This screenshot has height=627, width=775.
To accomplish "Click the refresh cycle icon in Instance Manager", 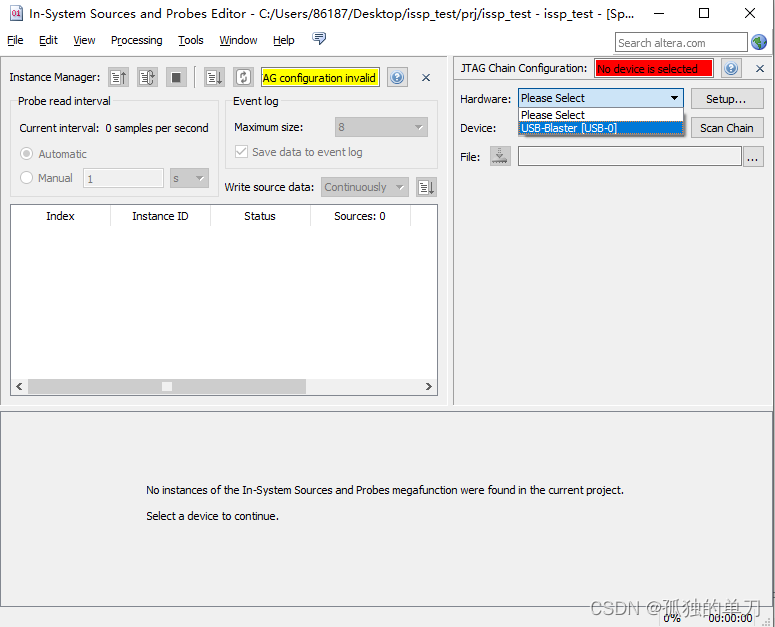I will [243, 78].
